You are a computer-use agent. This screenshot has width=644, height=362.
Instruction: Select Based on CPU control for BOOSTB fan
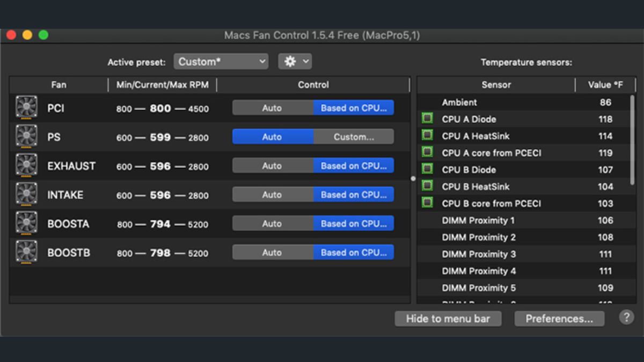(354, 253)
